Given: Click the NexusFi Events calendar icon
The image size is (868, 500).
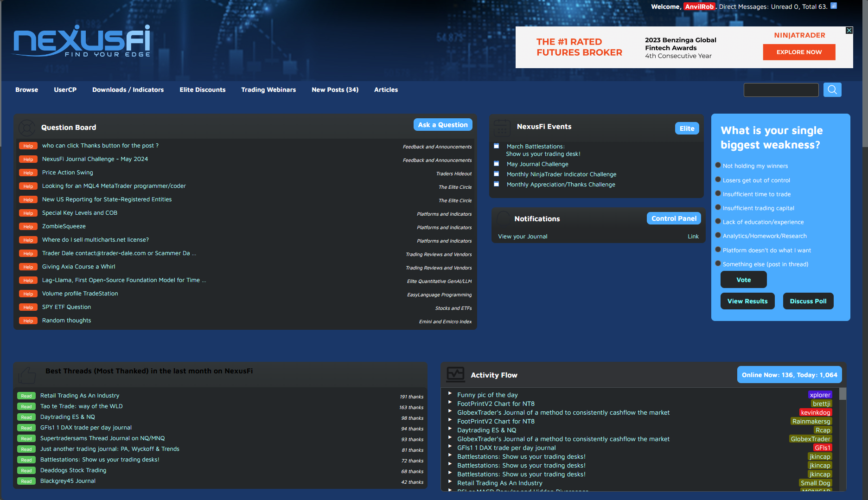Looking at the screenshot, I should click(x=502, y=128).
